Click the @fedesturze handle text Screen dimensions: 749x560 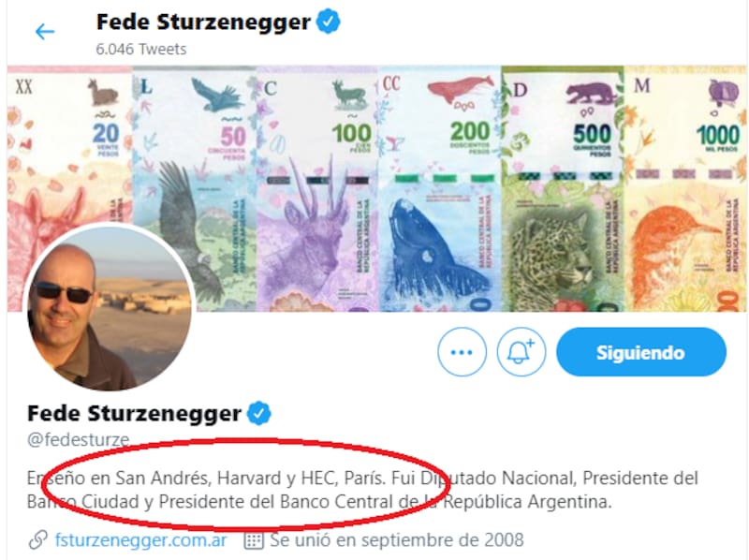click(x=79, y=439)
